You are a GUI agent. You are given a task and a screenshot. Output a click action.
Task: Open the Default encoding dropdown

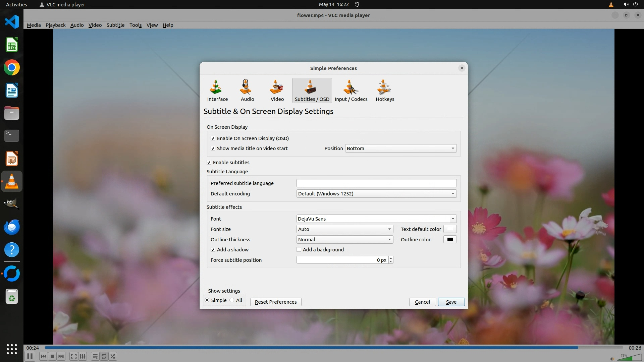point(376,193)
